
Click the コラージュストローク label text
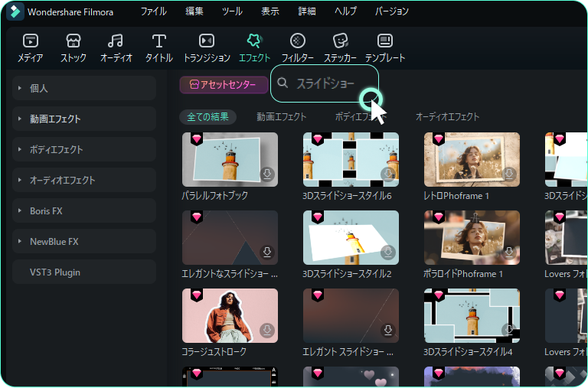214,351
